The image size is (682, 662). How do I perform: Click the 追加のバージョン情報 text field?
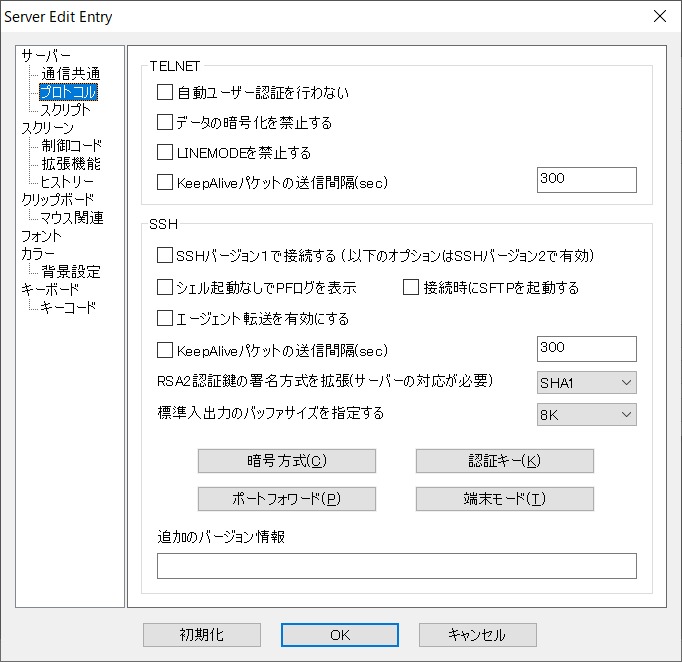coord(397,566)
